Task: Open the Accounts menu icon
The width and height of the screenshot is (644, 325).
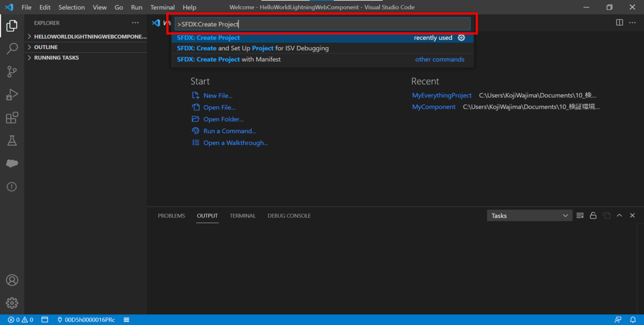Action: (x=12, y=280)
